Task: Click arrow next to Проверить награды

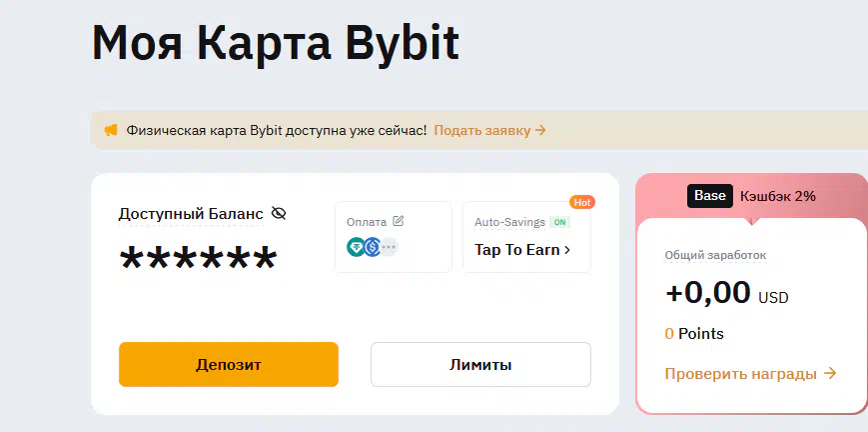Action: pos(830,373)
